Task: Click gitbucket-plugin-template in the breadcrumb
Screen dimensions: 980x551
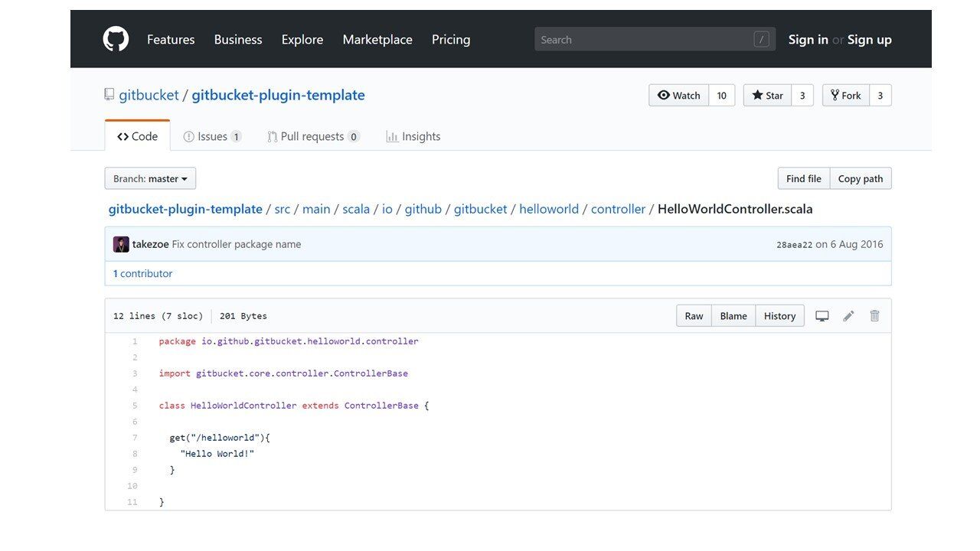Action: click(185, 209)
